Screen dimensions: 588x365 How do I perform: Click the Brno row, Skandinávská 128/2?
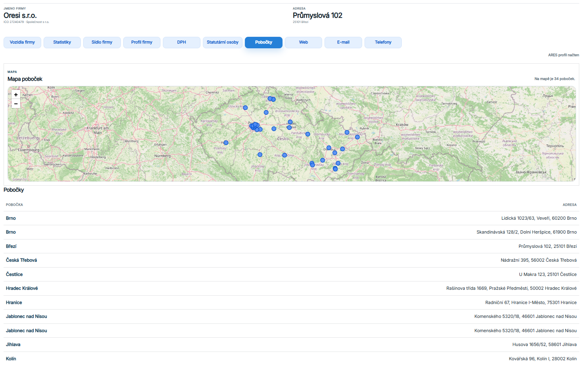[x=291, y=232]
